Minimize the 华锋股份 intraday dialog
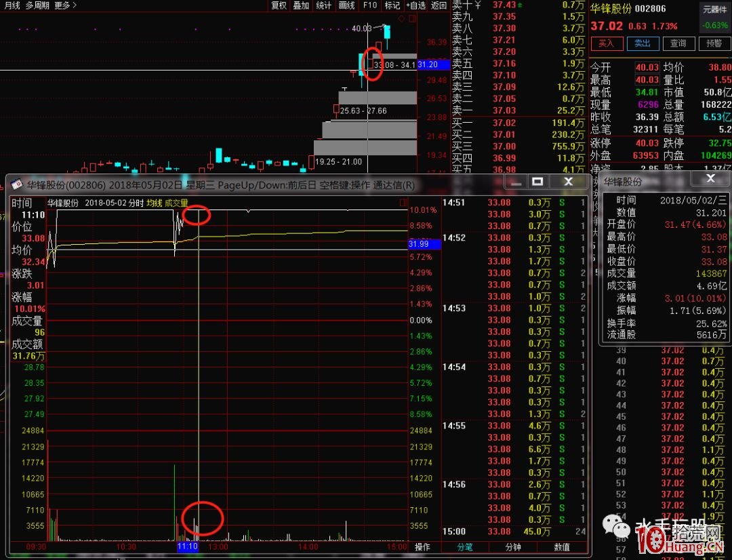 click(x=516, y=182)
